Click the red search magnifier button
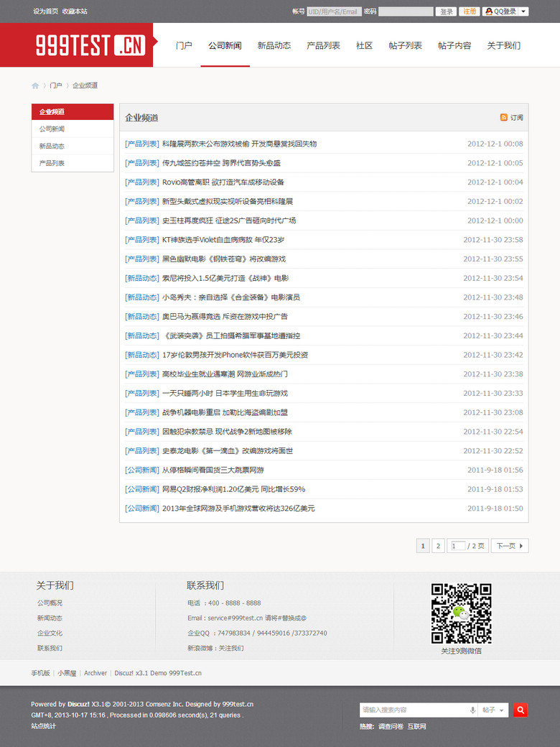This screenshot has width=560, height=747. click(520, 710)
